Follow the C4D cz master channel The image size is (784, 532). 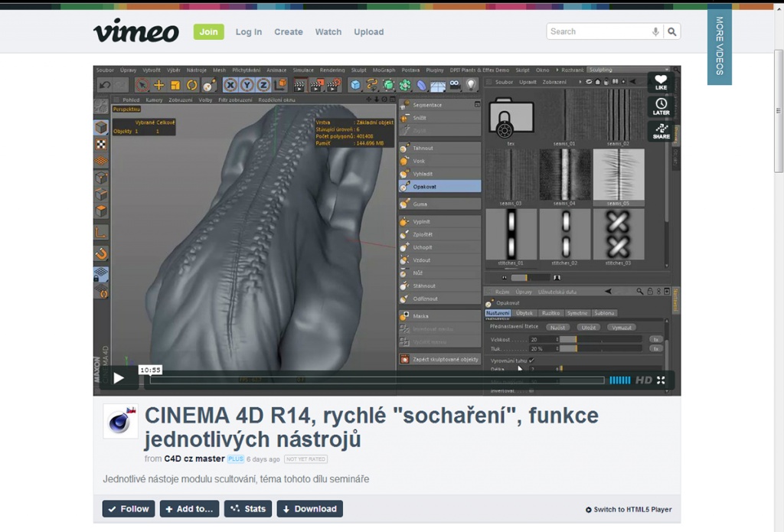tap(129, 508)
